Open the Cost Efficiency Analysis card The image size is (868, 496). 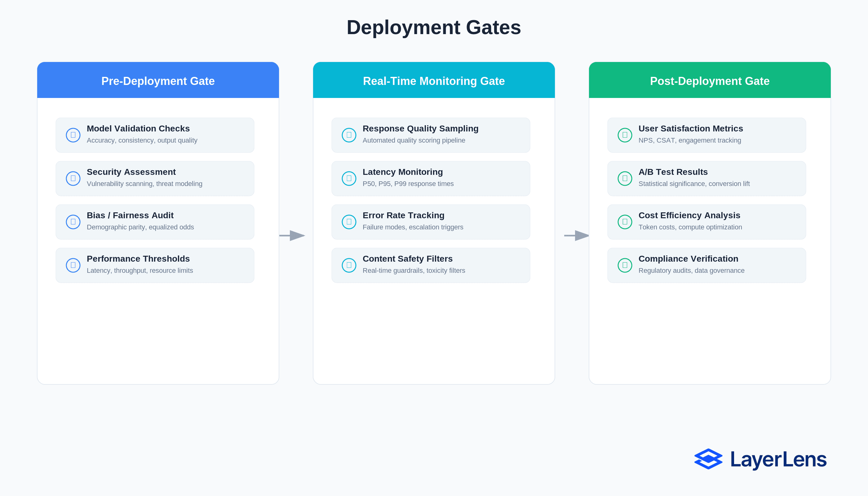[706, 222]
